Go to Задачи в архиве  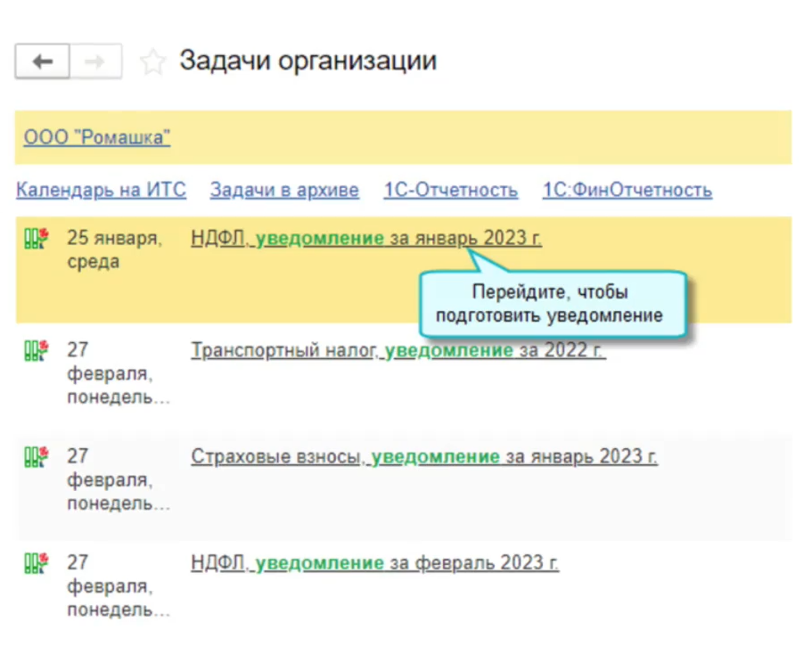(284, 190)
